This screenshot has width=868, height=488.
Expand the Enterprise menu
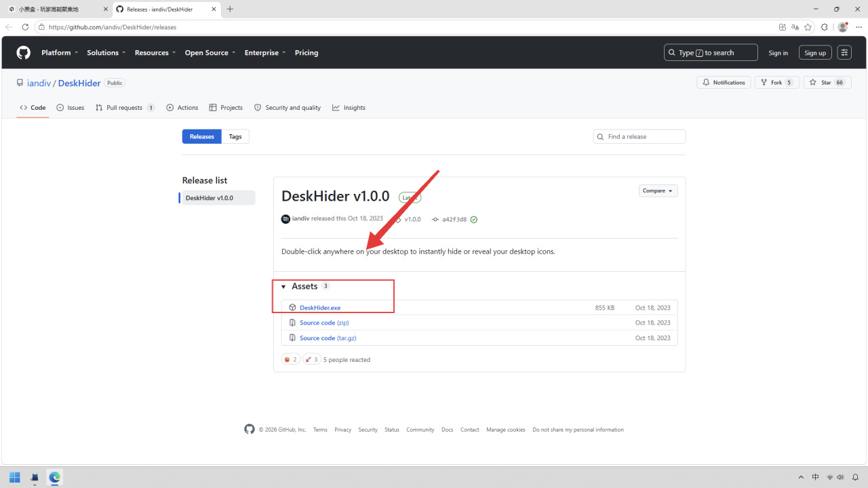[265, 53]
